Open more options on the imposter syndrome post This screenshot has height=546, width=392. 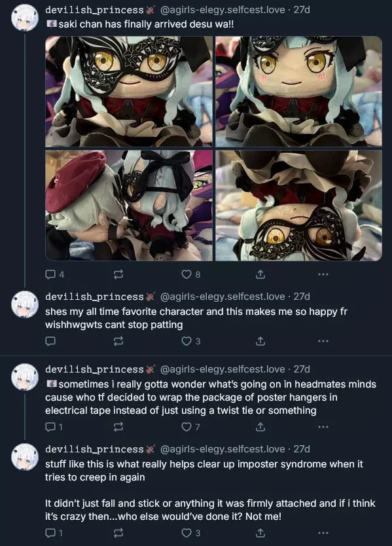coord(323,533)
